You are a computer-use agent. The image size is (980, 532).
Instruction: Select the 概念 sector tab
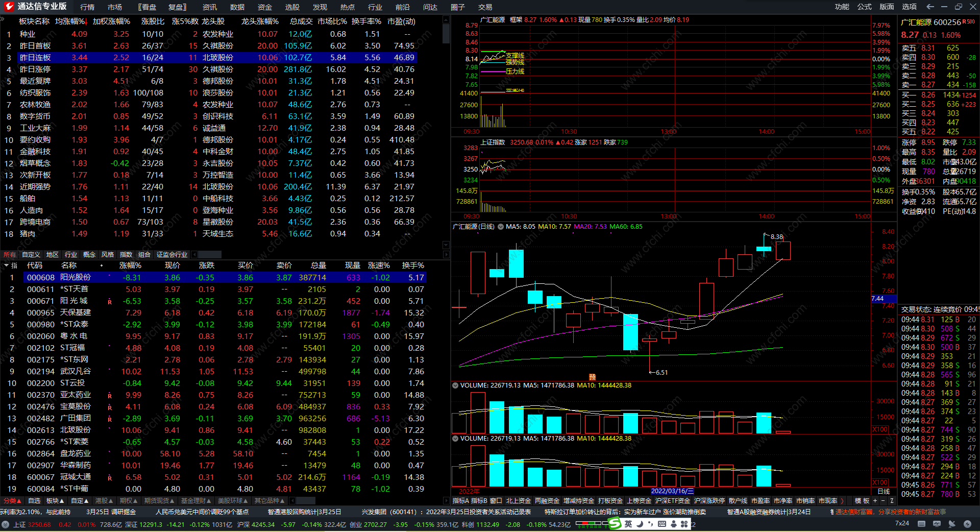tap(89, 254)
